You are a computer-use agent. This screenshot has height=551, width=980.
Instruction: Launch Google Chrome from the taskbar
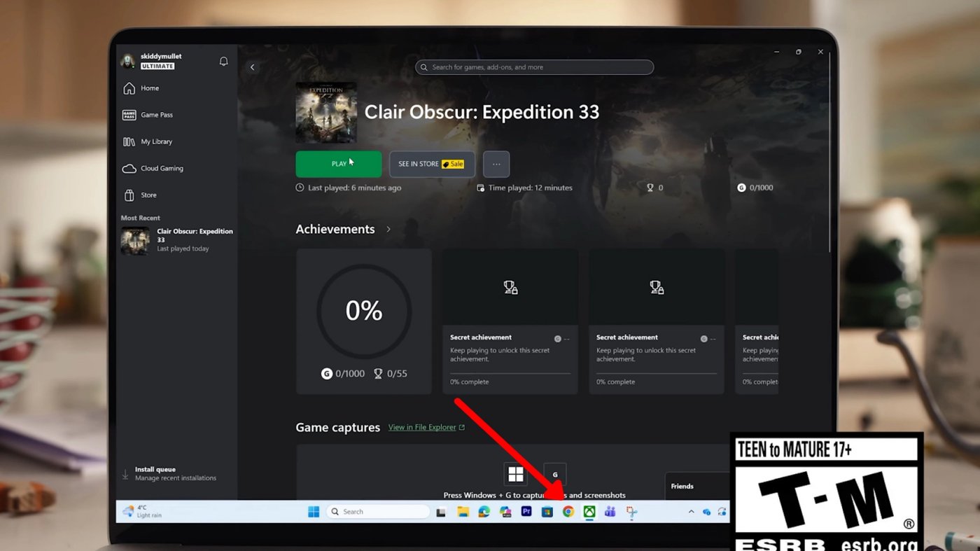coord(568,511)
